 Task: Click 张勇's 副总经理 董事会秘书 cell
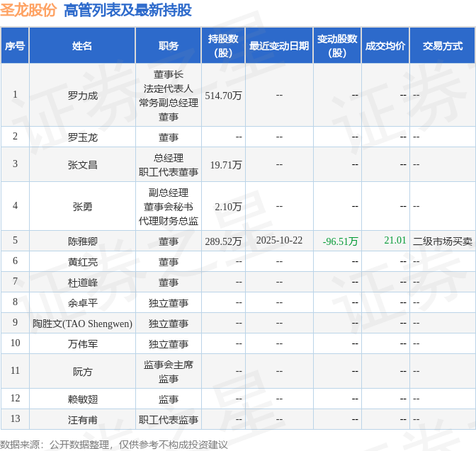click(x=169, y=206)
